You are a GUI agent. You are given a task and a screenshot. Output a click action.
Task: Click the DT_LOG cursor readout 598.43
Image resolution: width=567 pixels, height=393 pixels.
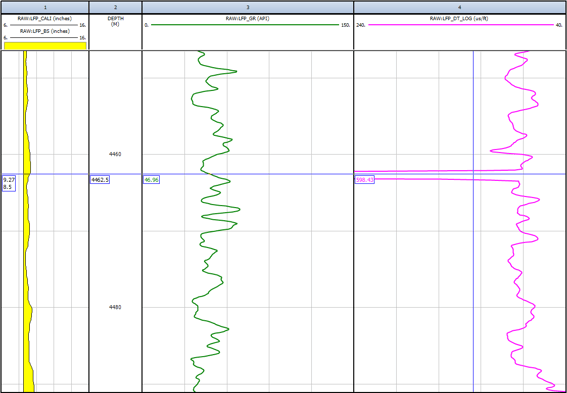(x=364, y=180)
